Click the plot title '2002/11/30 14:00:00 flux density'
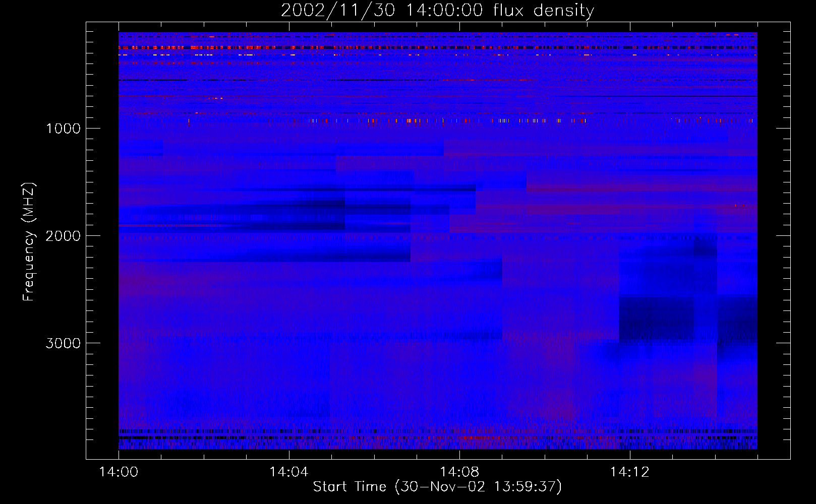The width and height of the screenshot is (816, 504). click(x=437, y=11)
